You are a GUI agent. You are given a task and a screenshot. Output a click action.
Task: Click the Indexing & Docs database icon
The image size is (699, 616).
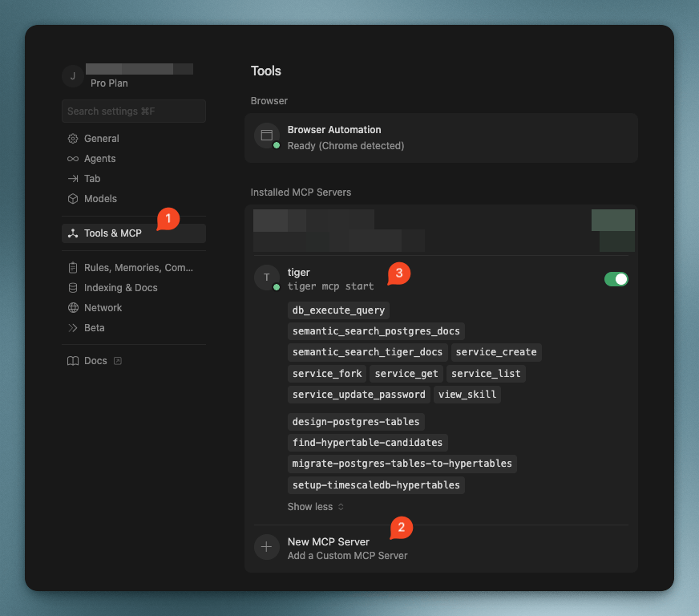[73, 288]
